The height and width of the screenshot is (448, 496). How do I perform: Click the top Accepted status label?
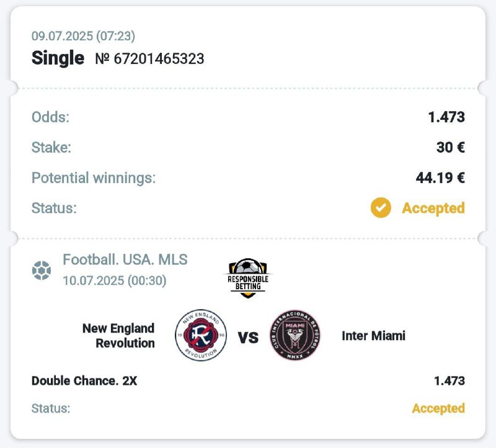[433, 208]
